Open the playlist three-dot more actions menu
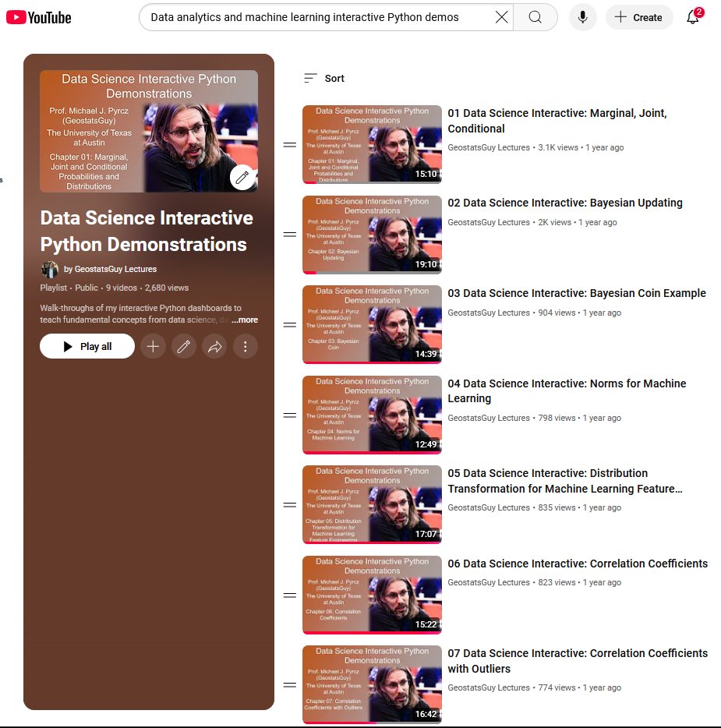 click(245, 346)
